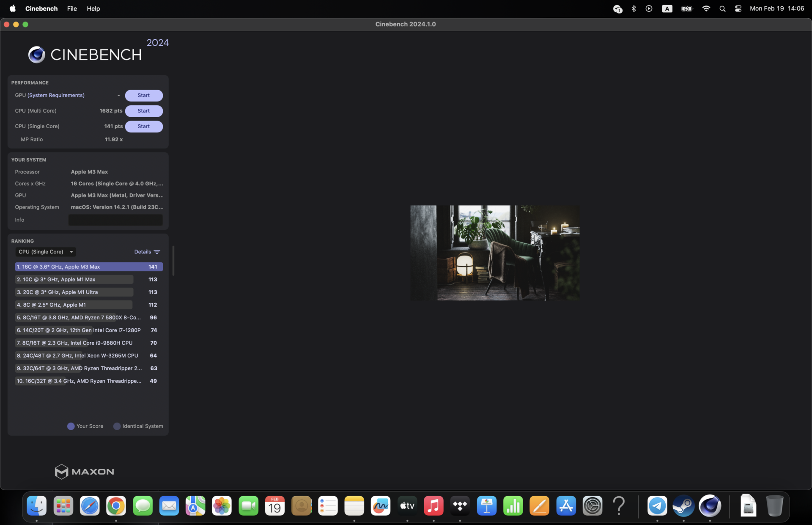This screenshot has width=812, height=525.
Task: Select ranking row 32C/64T AMD Ryzen Threadripper
Action: [x=89, y=368]
